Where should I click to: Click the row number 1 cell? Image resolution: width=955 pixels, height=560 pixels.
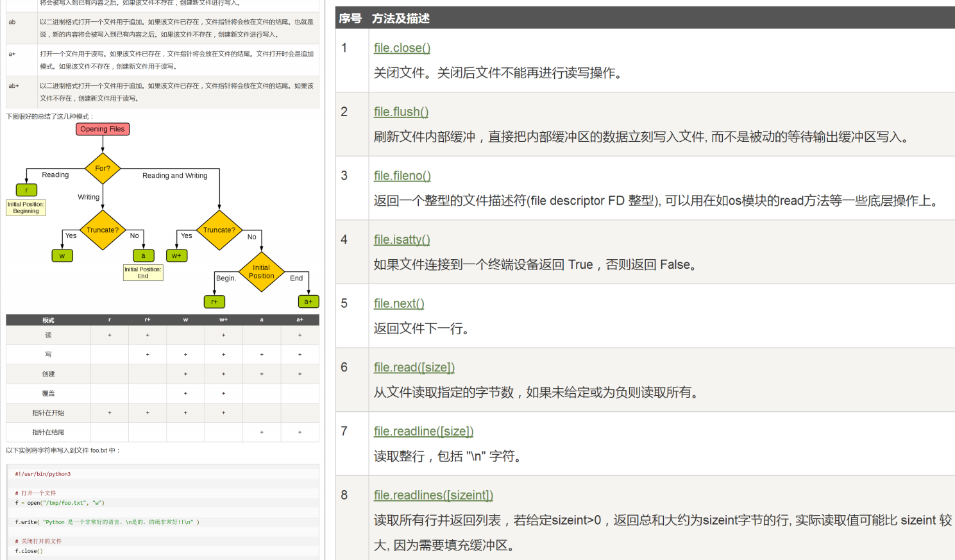click(x=352, y=60)
